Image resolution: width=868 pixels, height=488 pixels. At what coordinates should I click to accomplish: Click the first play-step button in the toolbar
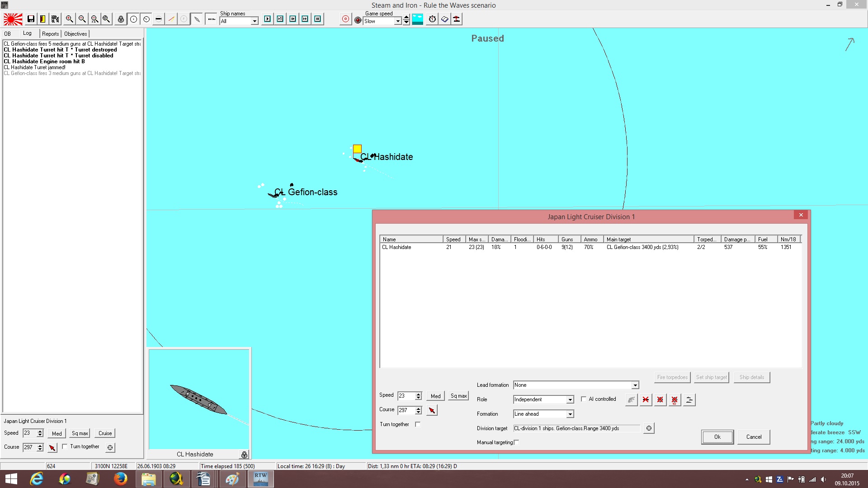(x=268, y=19)
